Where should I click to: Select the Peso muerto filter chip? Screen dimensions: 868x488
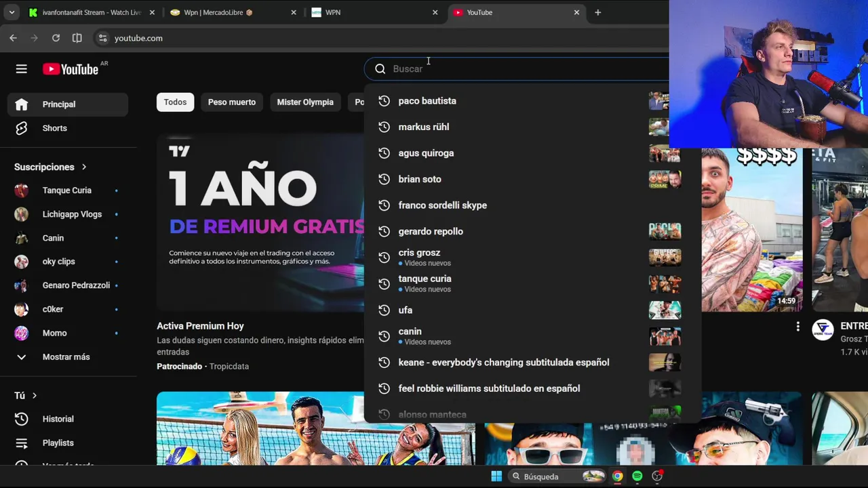pyautogui.click(x=232, y=102)
